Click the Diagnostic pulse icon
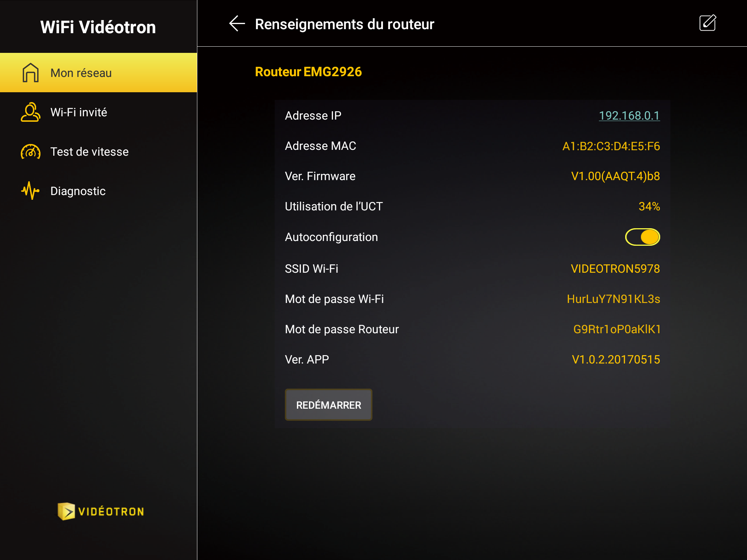 click(x=31, y=191)
